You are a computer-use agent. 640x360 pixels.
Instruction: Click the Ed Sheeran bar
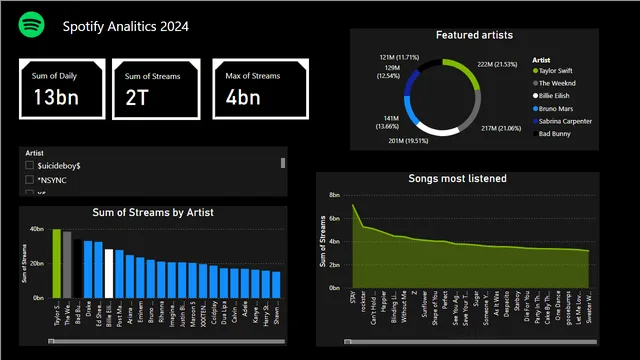(x=98, y=270)
